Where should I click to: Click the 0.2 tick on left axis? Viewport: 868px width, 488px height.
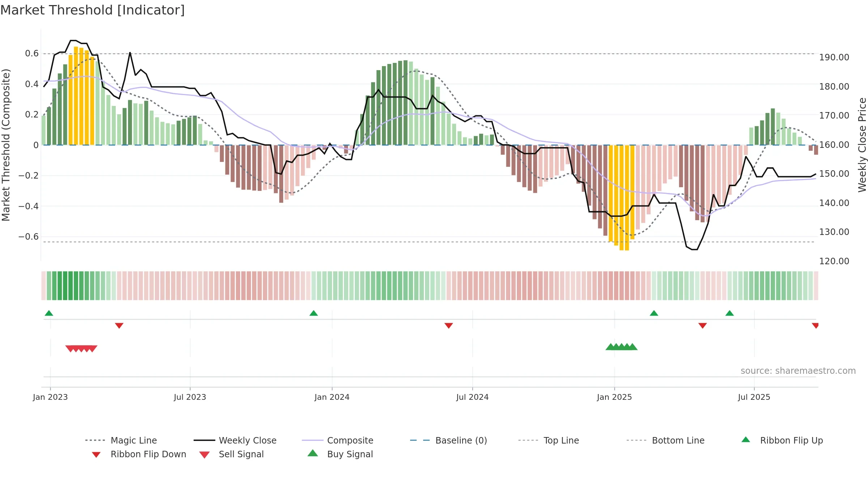32,115
